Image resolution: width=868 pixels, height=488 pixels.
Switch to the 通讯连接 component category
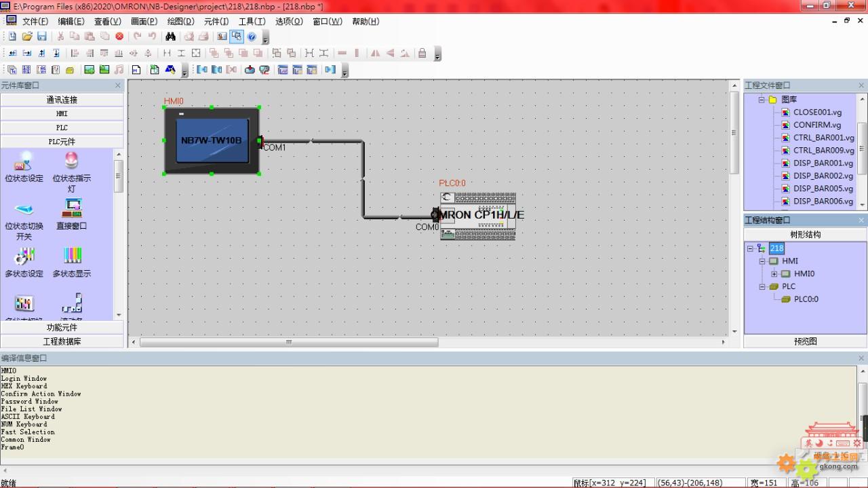[62, 100]
